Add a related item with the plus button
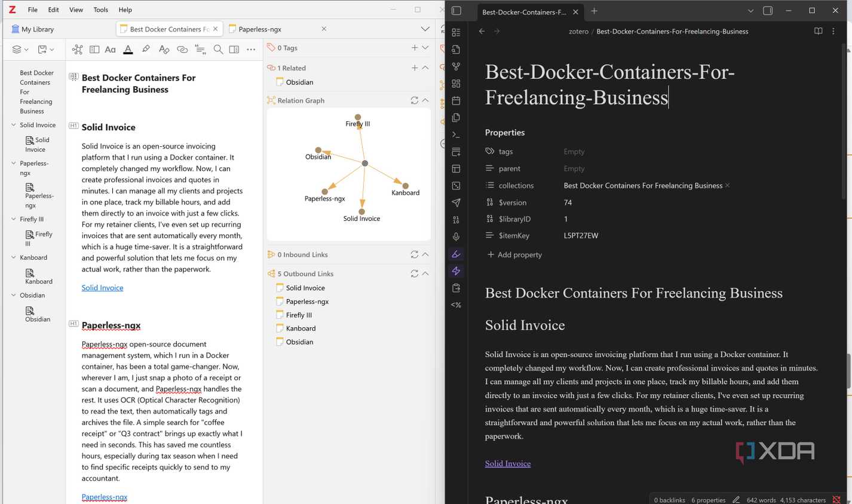The width and height of the screenshot is (852, 504). coord(415,68)
